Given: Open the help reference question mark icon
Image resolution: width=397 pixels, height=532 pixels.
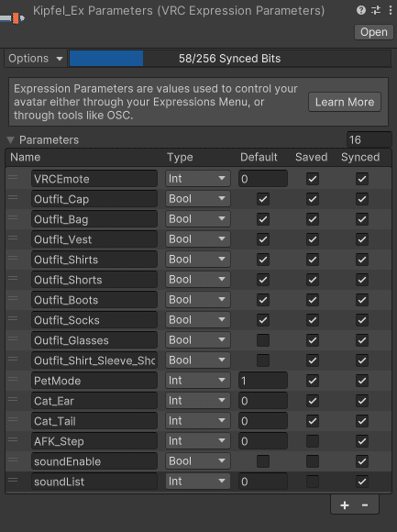Looking at the screenshot, I should [361, 10].
